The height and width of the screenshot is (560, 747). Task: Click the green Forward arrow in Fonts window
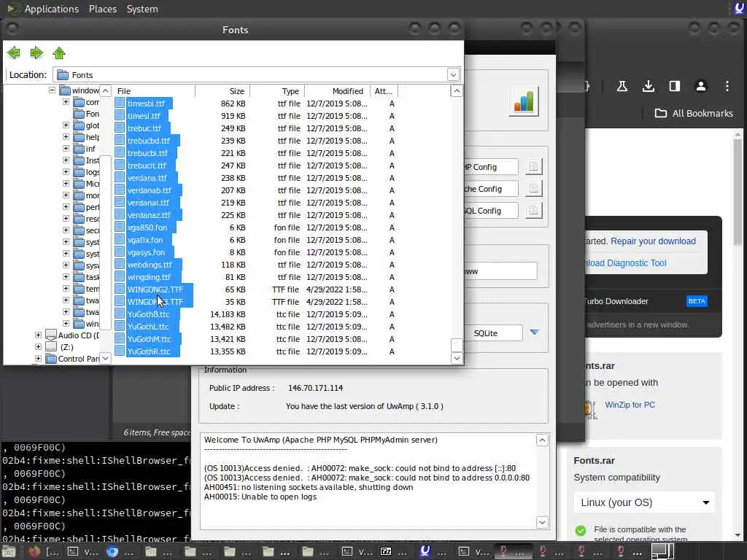tap(36, 52)
